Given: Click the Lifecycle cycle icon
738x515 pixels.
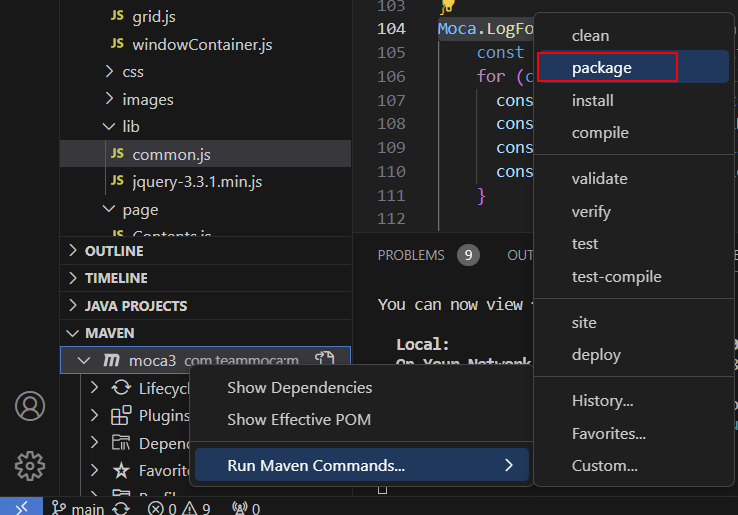Looking at the screenshot, I should click(121, 388).
